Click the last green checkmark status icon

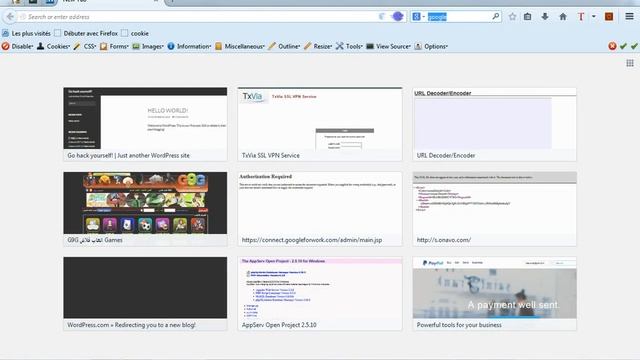634,46
